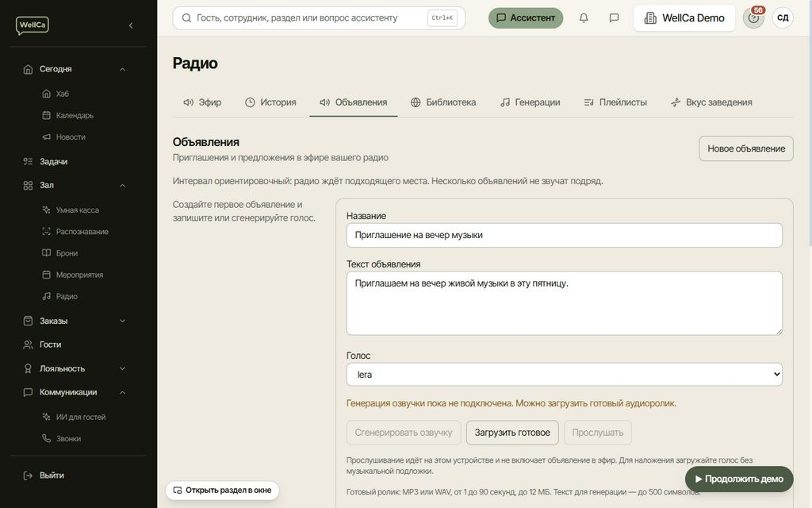Collapse the Зал section chevron

[x=123, y=186]
